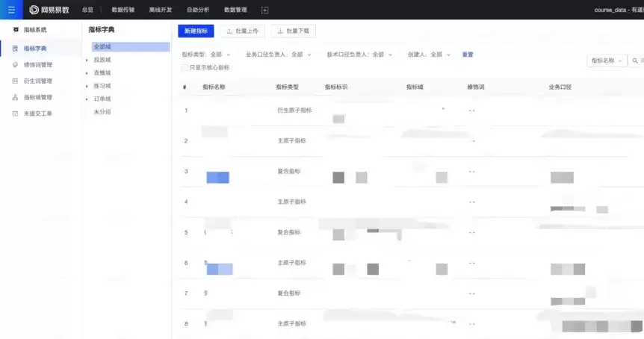Select 直播域 in the domain tree
Image resolution: width=644 pixels, height=339 pixels.
pyautogui.click(x=102, y=73)
